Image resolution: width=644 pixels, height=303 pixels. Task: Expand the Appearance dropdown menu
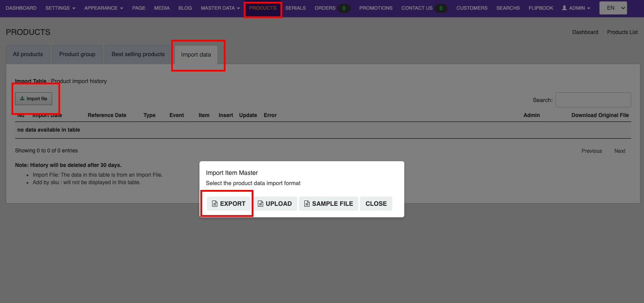tap(103, 8)
